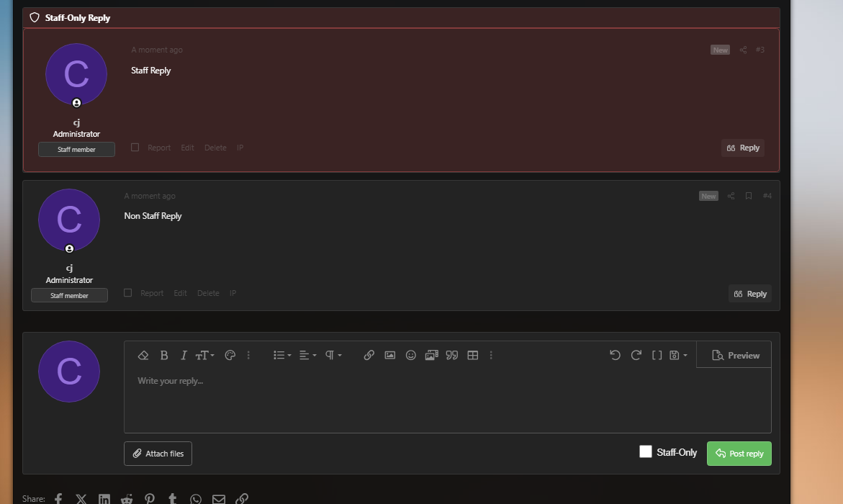Open the drafts save dropdown

(678, 355)
